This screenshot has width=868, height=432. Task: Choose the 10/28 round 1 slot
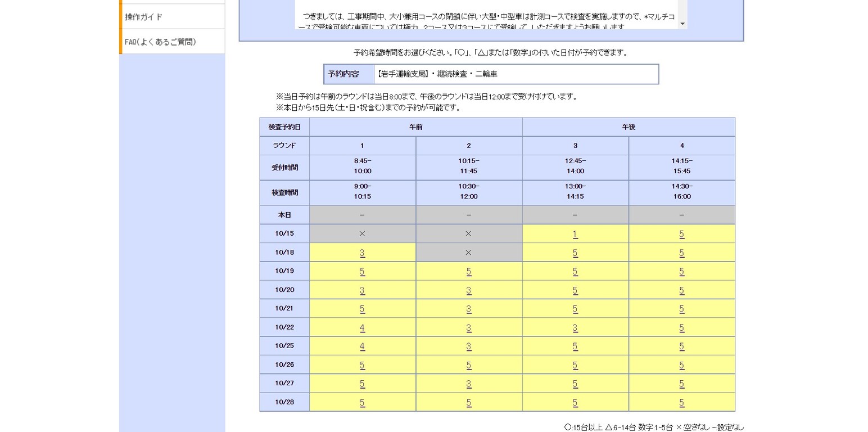(x=362, y=402)
